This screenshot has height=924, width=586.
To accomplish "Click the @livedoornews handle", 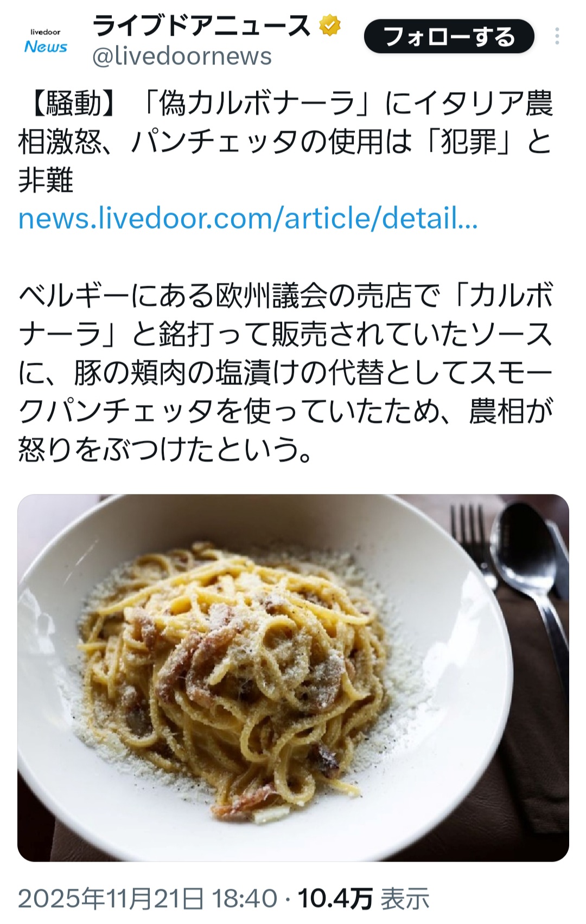I will pos(182,56).
